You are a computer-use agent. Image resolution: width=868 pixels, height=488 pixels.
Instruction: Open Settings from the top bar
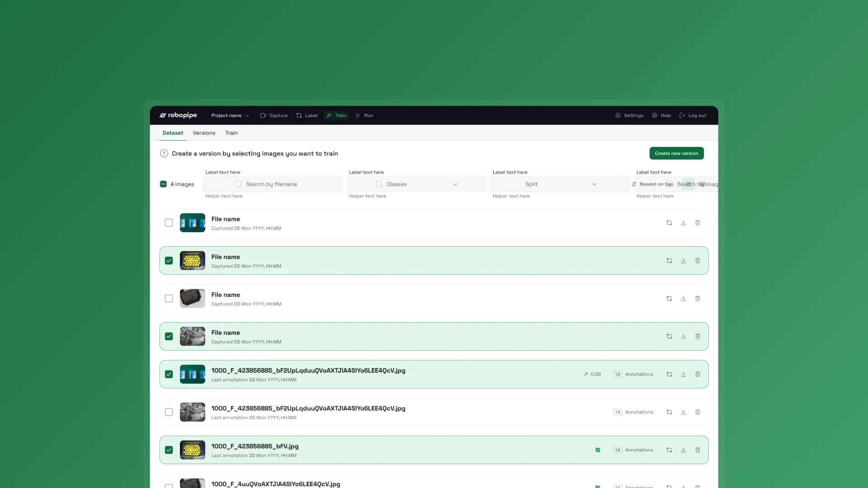[629, 115]
